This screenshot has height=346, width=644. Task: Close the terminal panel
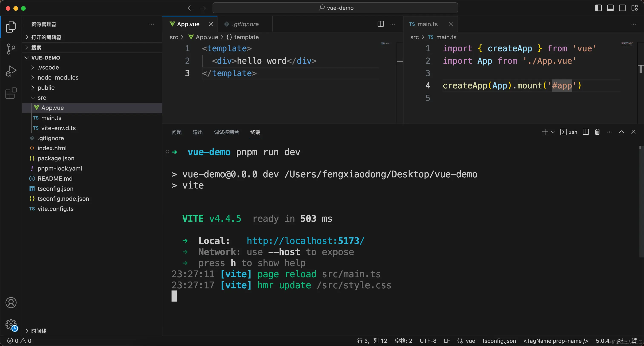[x=633, y=132]
